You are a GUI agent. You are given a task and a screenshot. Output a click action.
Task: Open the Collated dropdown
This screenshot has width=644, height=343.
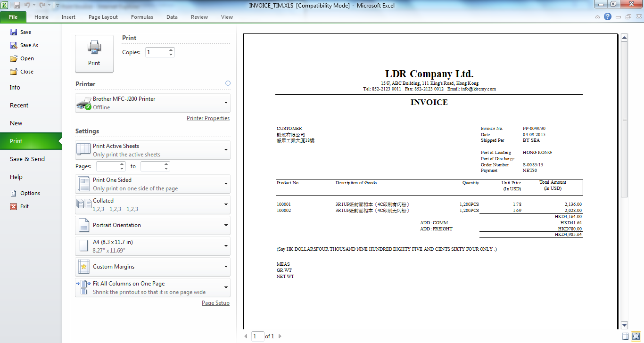[153, 204]
